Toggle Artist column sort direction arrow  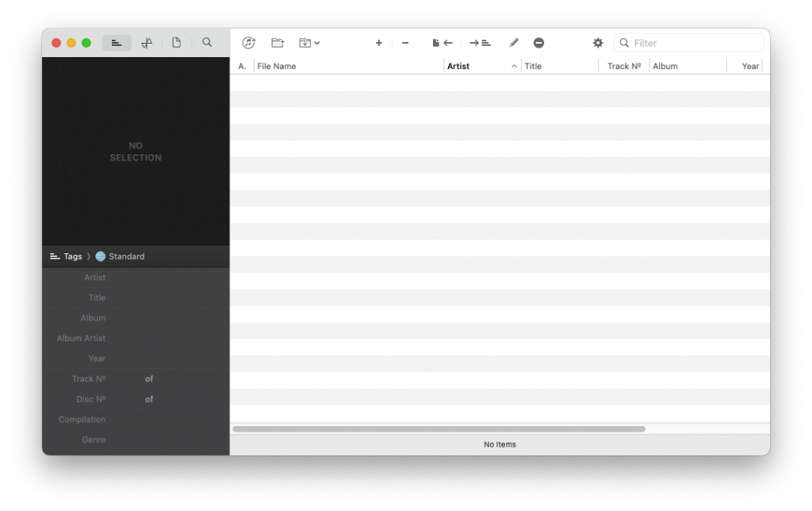[514, 67]
